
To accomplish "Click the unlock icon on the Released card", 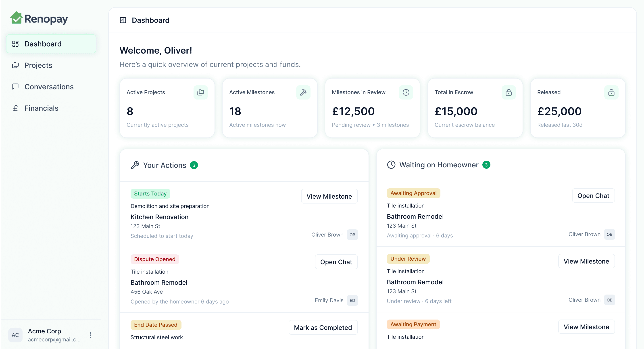I will coord(611,92).
